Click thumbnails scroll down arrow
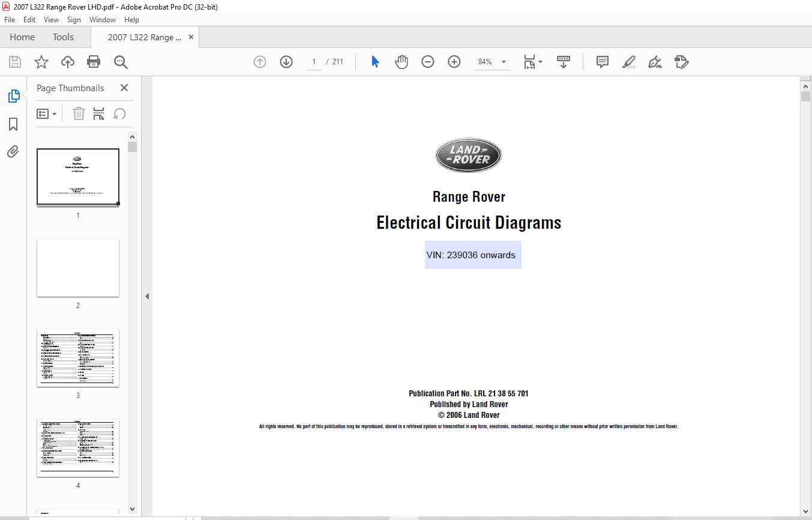The width and height of the screenshot is (812, 520). (x=132, y=509)
